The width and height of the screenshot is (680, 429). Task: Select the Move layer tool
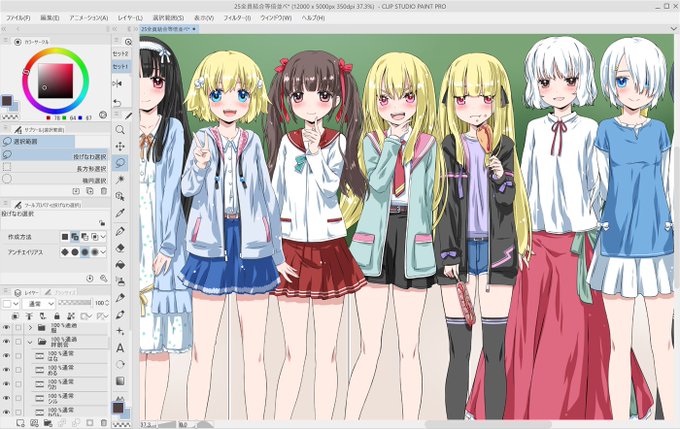click(x=120, y=146)
